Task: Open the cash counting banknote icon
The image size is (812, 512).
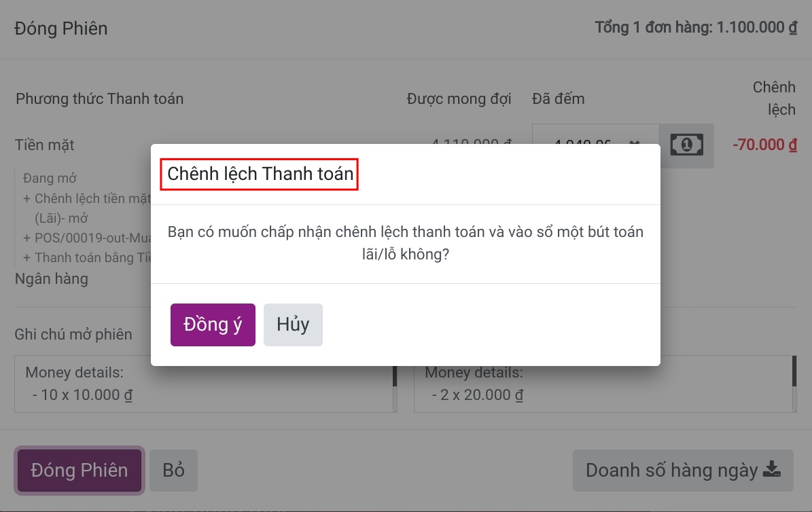Action: [x=686, y=145]
